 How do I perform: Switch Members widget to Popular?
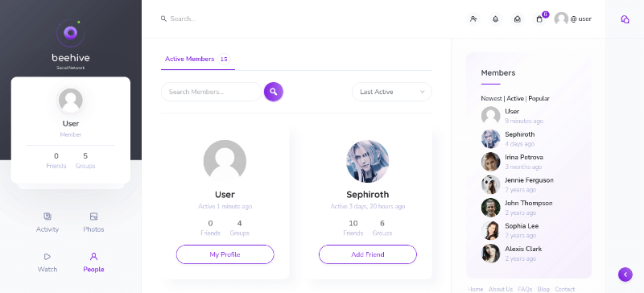tap(539, 99)
